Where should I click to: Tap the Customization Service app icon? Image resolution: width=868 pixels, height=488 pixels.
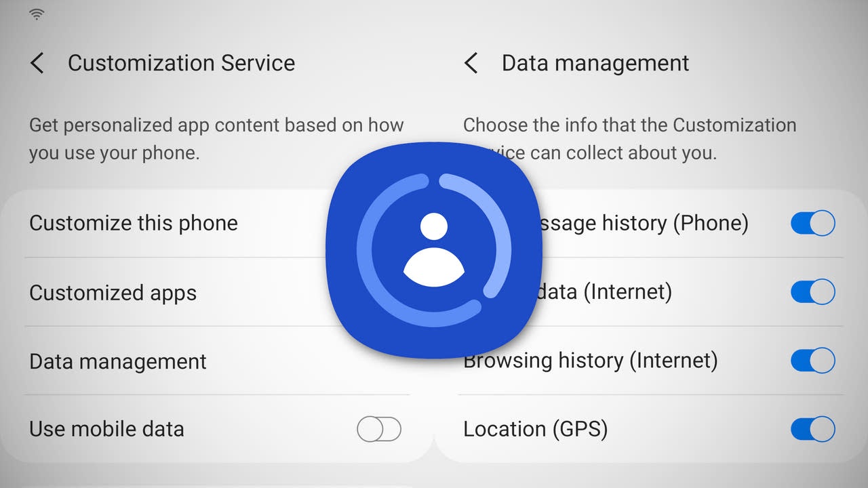tap(434, 250)
